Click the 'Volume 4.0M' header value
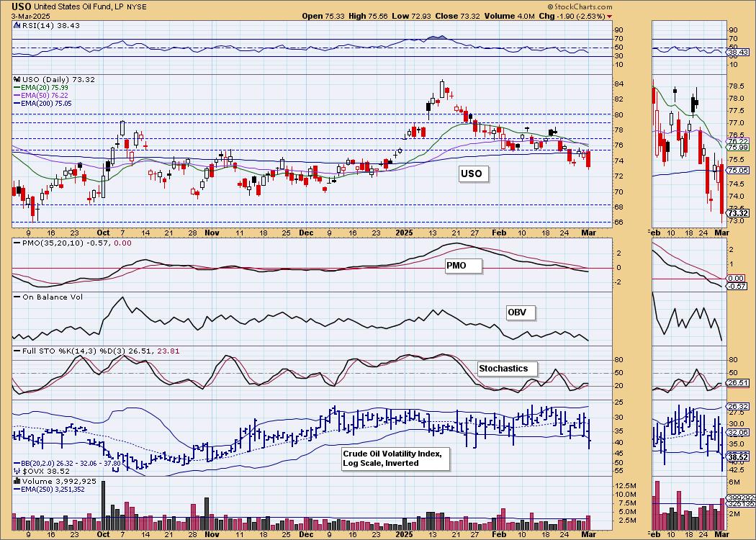The height and width of the screenshot is (540, 756). [508, 16]
